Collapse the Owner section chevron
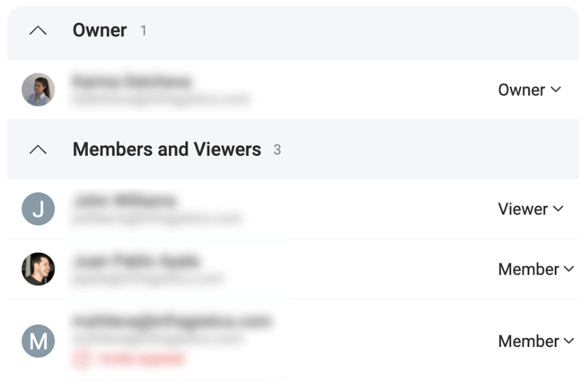 point(38,30)
